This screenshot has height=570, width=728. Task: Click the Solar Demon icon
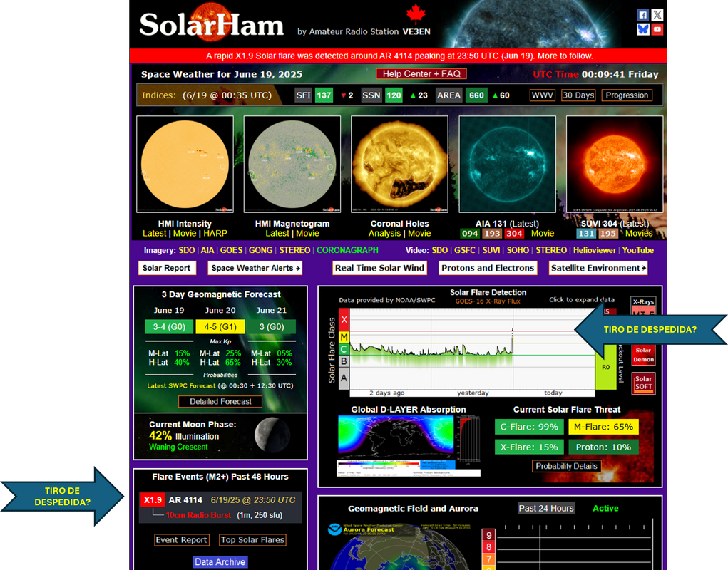coord(643,354)
